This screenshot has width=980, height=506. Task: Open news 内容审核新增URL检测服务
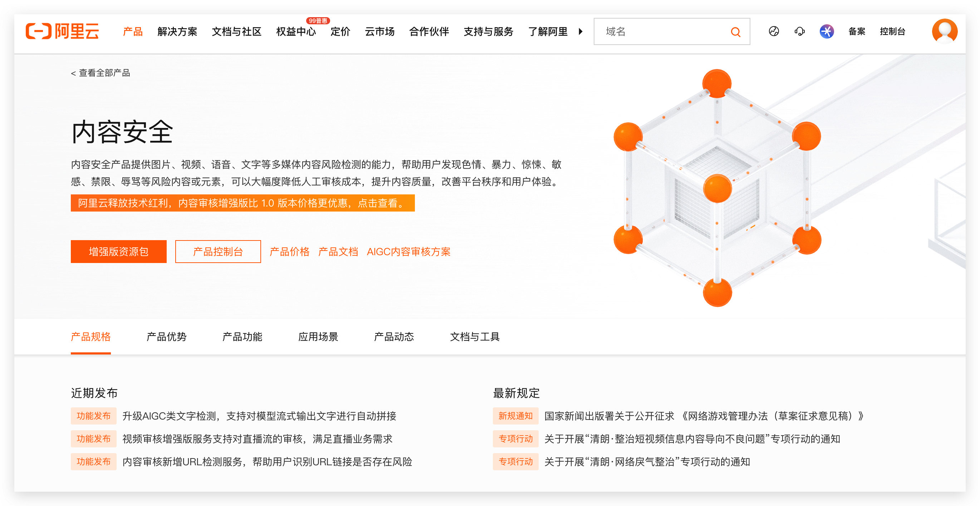[x=267, y=462]
